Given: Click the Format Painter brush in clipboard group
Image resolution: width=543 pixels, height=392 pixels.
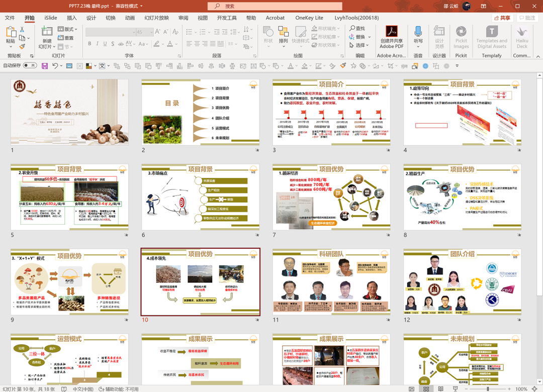Looking at the screenshot, I should [x=22, y=46].
